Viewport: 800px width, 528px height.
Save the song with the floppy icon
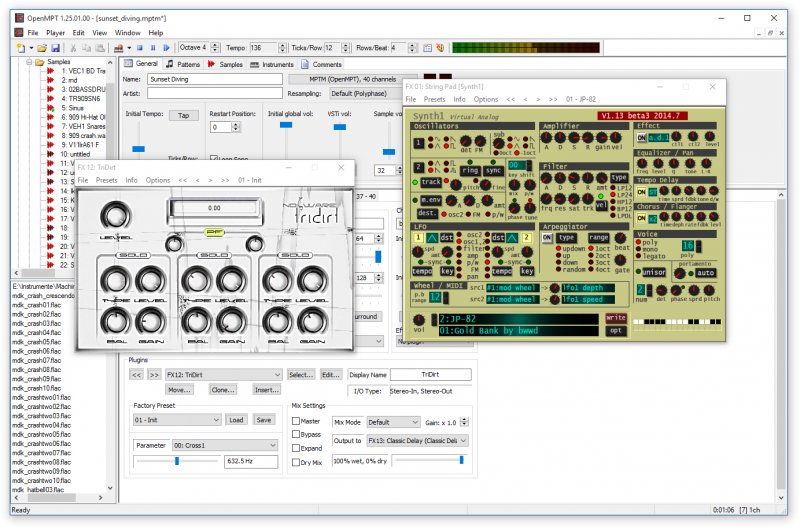[56, 48]
